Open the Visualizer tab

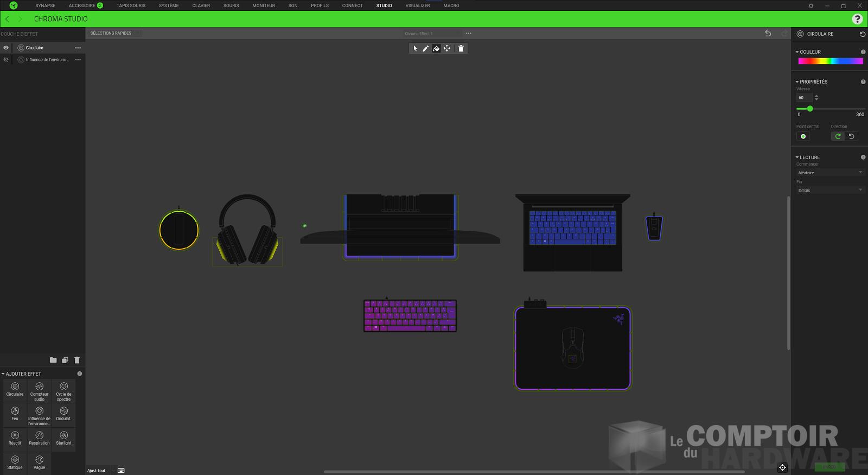[418, 5]
